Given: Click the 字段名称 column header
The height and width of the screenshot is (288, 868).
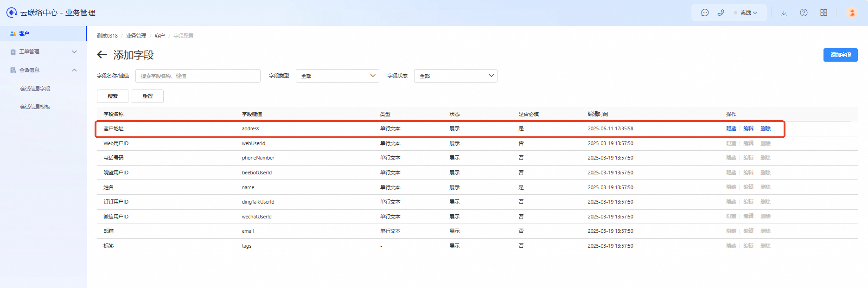Looking at the screenshot, I should (114, 114).
